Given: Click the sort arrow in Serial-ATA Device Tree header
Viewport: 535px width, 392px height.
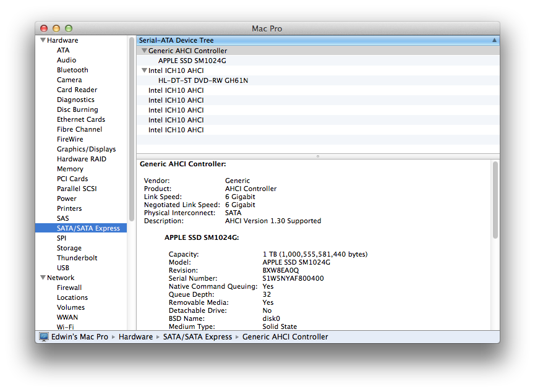Looking at the screenshot, I should tap(494, 40).
